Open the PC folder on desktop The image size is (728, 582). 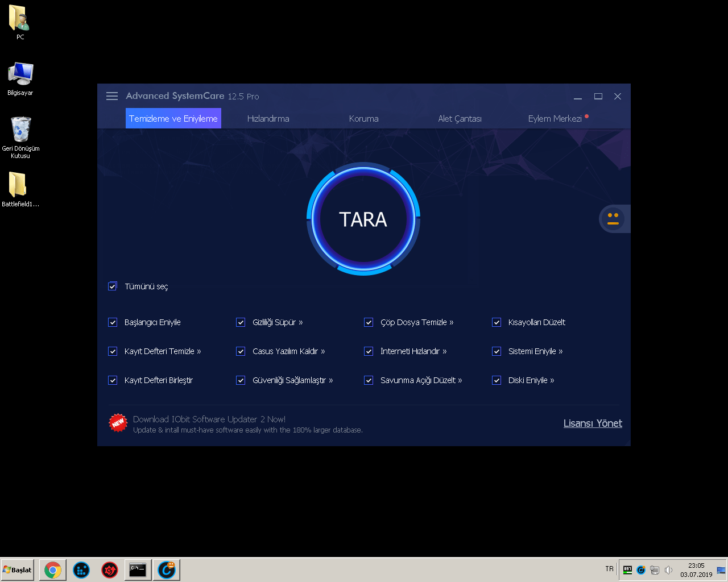tap(20, 23)
